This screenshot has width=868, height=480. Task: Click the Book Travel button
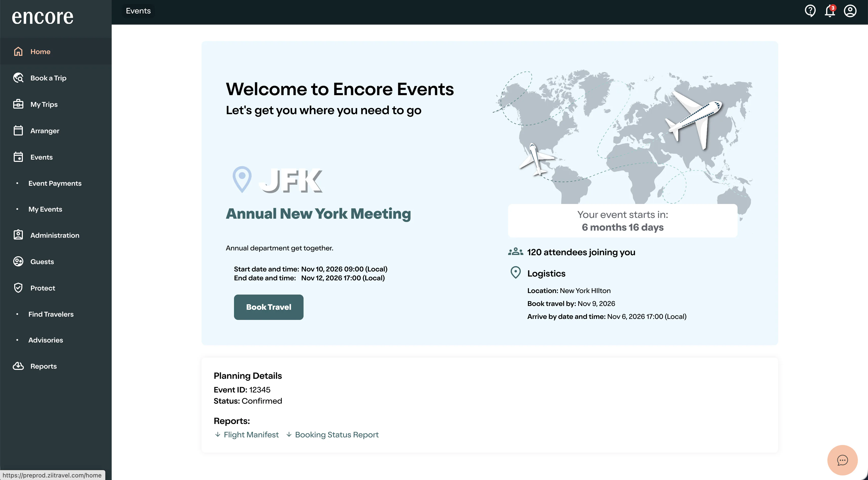tap(269, 307)
